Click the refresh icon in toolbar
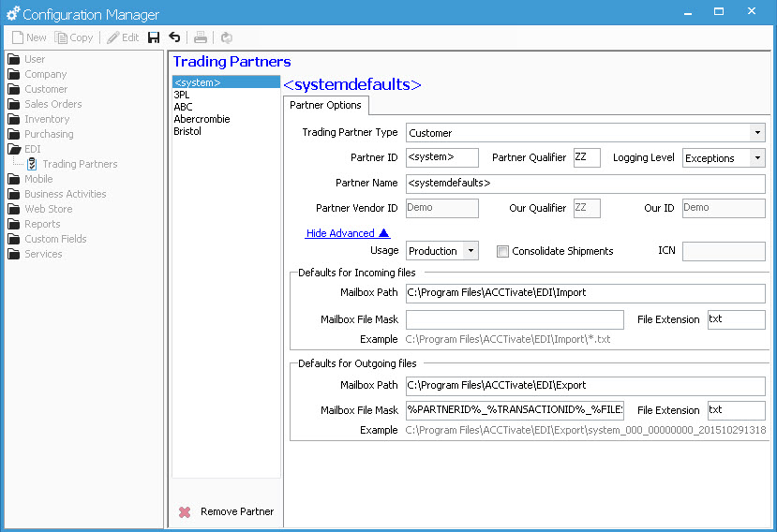The image size is (777, 532). click(227, 37)
